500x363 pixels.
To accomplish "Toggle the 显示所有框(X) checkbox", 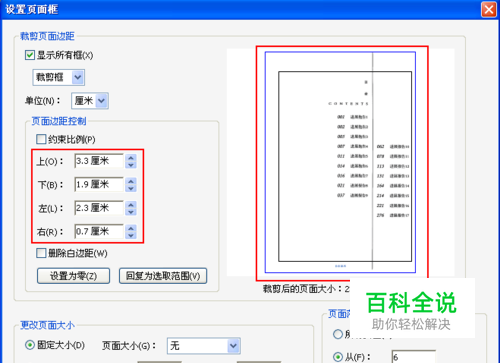I will (30, 55).
